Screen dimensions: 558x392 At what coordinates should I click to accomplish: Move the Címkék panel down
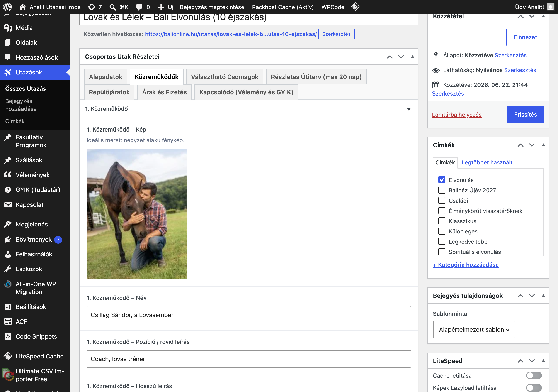tap(532, 145)
